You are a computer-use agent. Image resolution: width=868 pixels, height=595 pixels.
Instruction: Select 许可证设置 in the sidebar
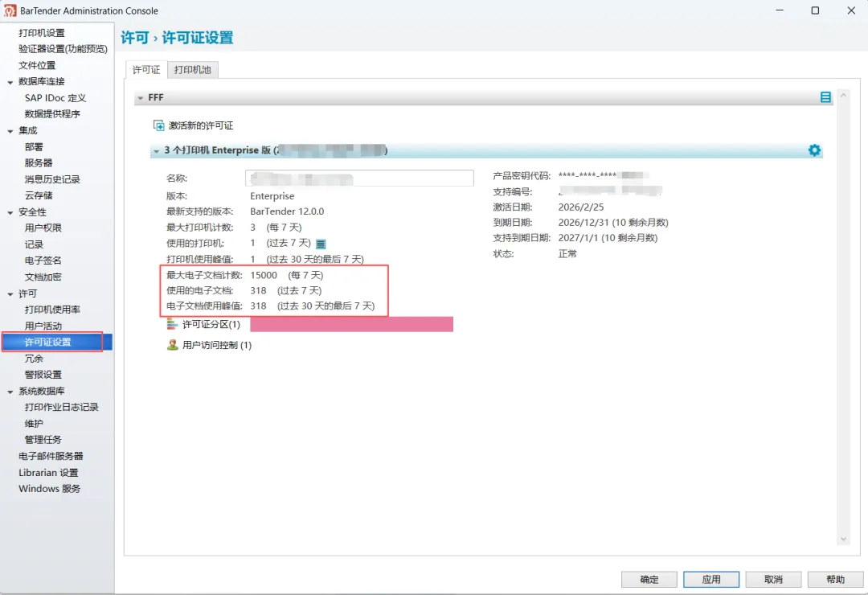click(x=47, y=343)
